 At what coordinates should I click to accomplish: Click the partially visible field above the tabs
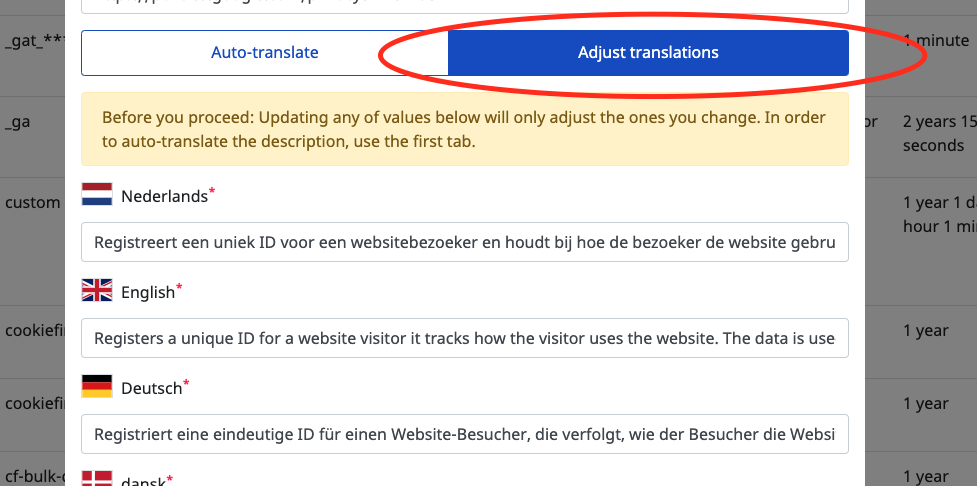pyautogui.click(x=465, y=7)
